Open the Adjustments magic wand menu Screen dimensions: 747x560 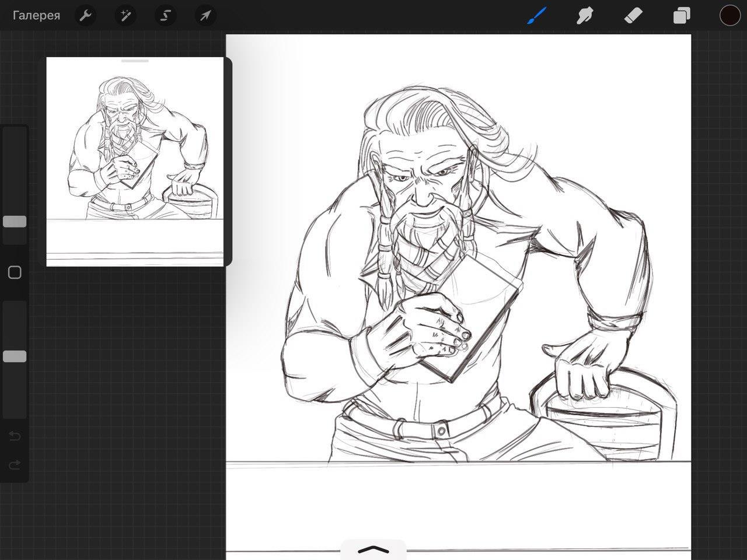coord(125,16)
